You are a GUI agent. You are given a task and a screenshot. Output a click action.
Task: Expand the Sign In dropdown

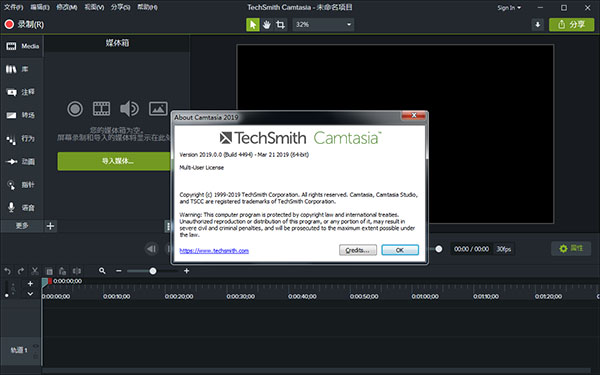pyautogui.click(x=509, y=8)
